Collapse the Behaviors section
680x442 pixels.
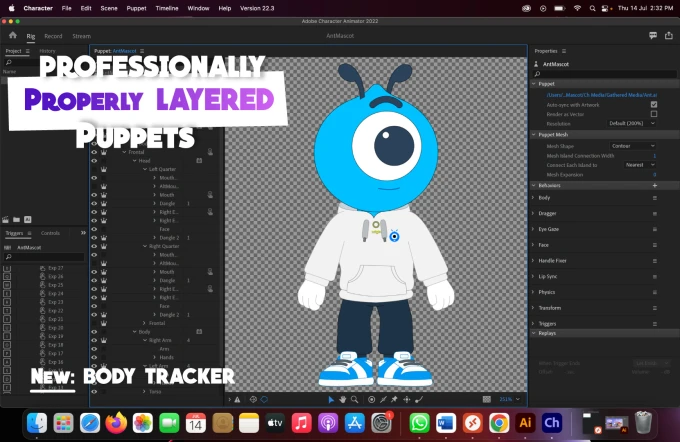click(534, 185)
